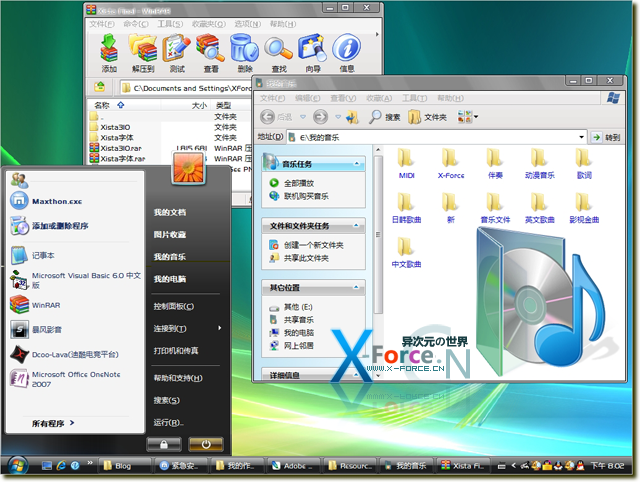This screenshot has width=640, height=482.
Task: Sort by the Name (名称) column in WinRAR
Action: click(124, 105)
